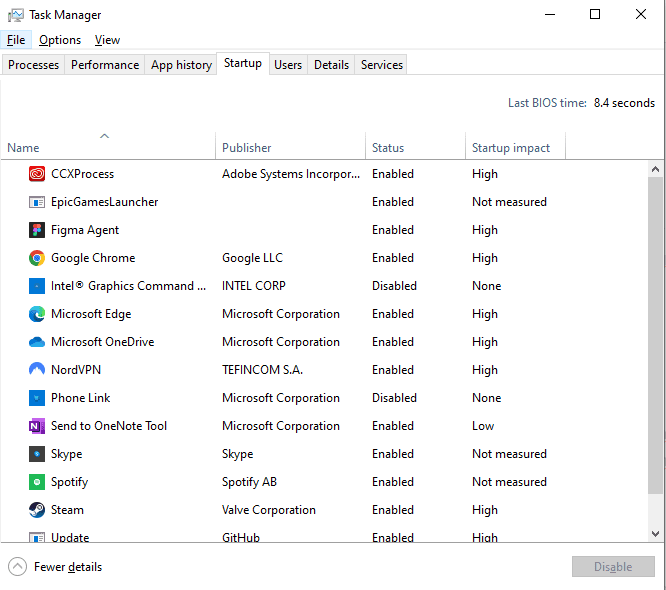Sort by the Startup impact column header
The height and width of the screenshot is (590, 666).
point(516,146)
